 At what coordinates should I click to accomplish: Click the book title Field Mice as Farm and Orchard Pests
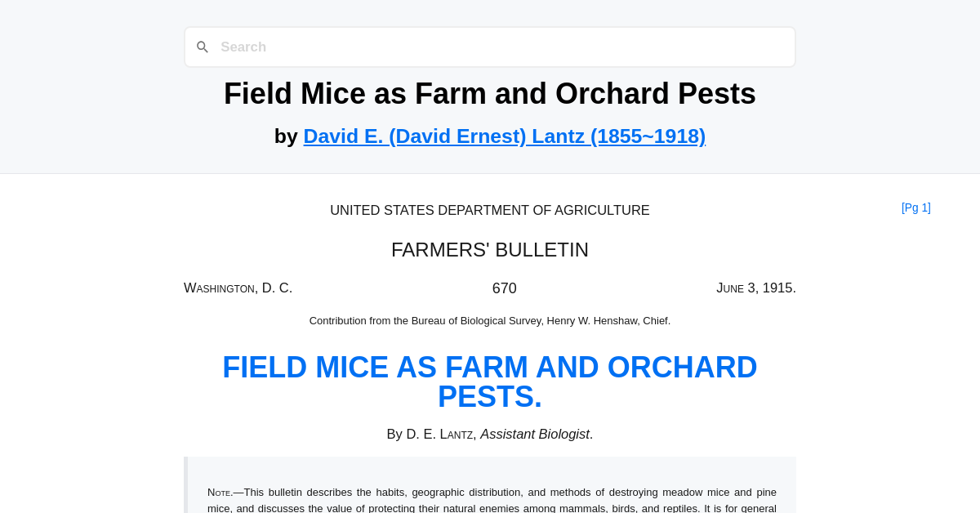point(489,93)
